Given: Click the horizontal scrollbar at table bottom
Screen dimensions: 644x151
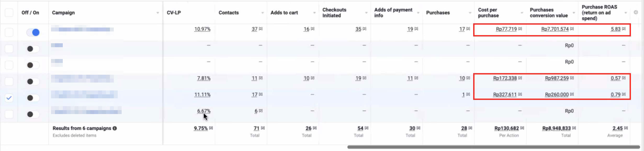Looking at the screenshot, I should 493,147.
